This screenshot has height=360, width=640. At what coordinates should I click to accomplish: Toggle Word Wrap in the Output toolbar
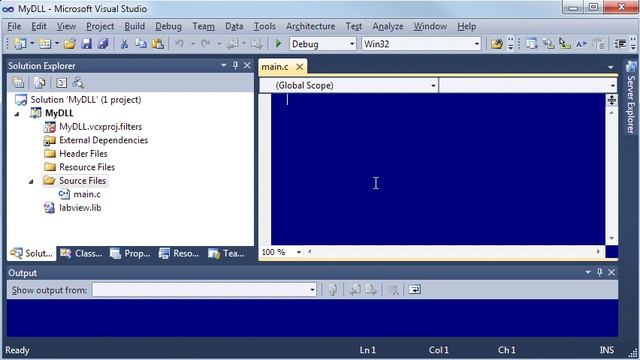(415, 290)
